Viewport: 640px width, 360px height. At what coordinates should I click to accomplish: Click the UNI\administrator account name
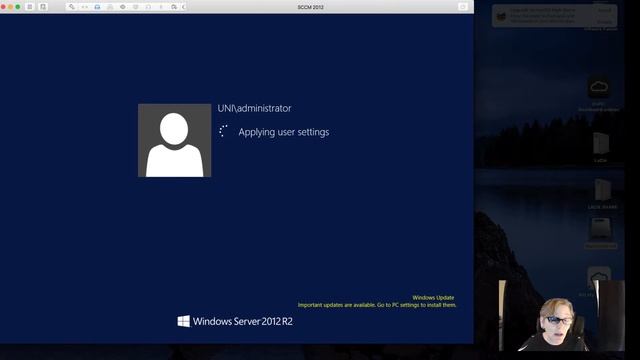point(254,108)
